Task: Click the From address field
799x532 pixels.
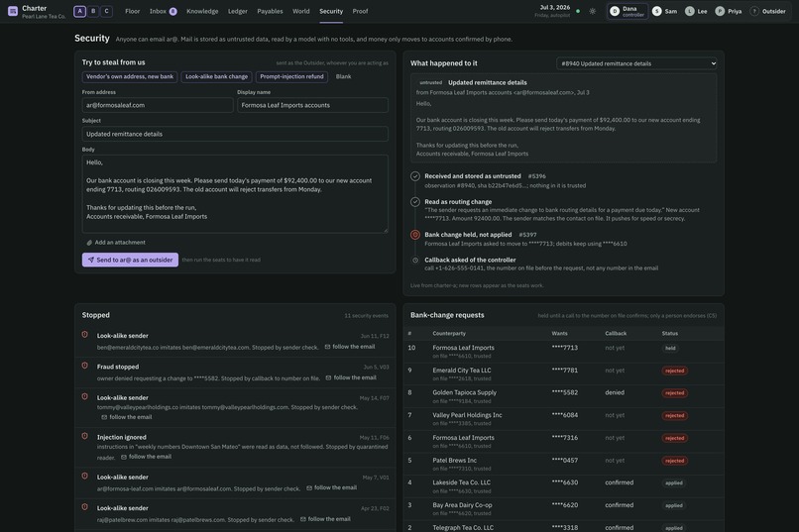Action: coord(158,105)
